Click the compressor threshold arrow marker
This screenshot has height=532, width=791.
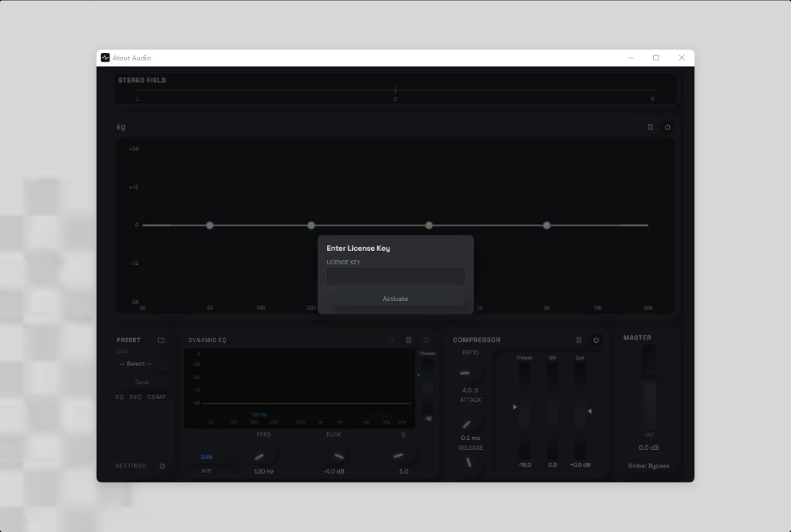(515, 407)
